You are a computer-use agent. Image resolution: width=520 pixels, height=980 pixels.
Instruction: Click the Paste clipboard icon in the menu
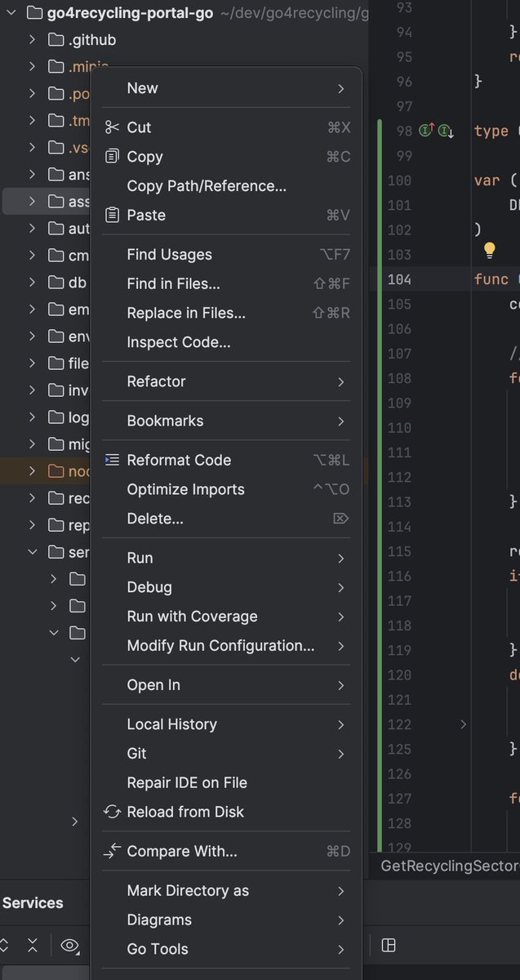pyautogui.click(x=113, y=216)
